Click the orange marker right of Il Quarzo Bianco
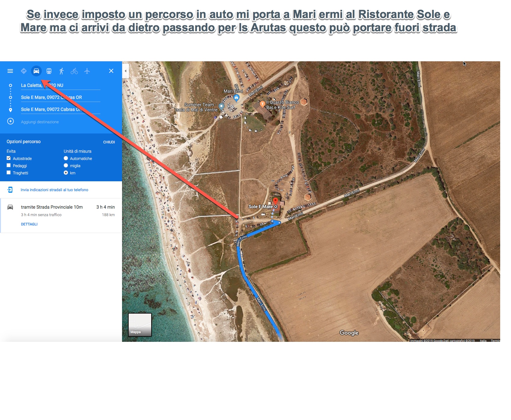This screenshot has height=420, width=511. [304, 102]
